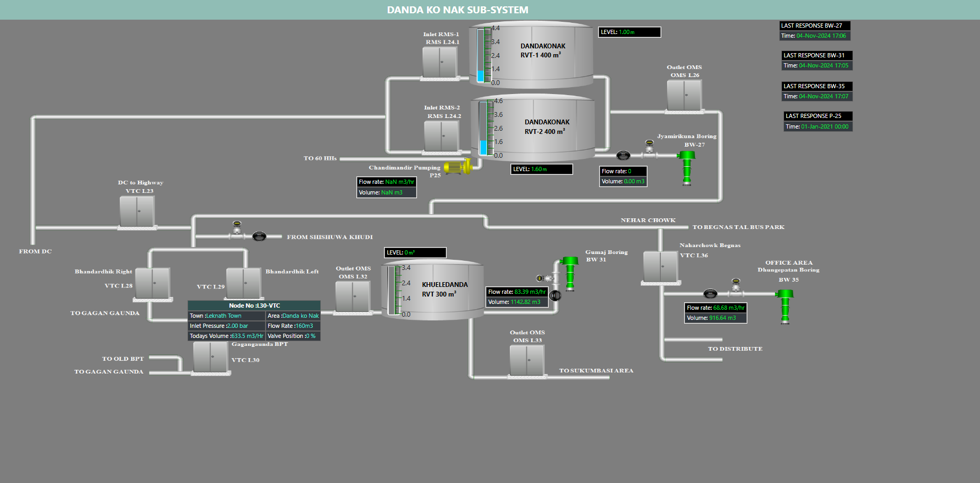Open the Outlet OMS L33 cabinet

click(x=527, y=360)
